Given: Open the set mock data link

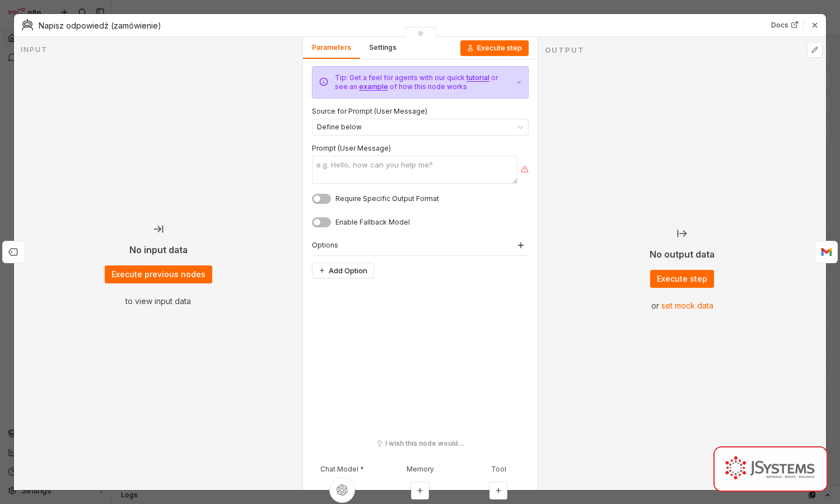Looking at the screenshot, I should [x=687, y=306].
